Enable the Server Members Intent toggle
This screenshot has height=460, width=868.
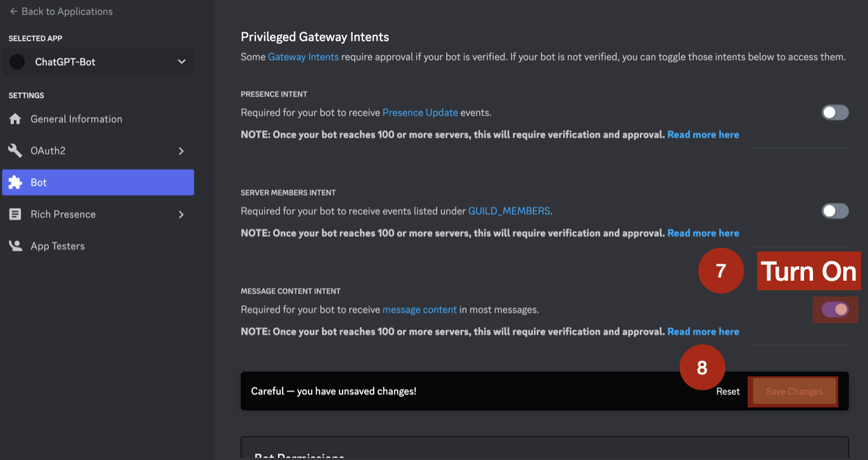(x=835, y=210)
